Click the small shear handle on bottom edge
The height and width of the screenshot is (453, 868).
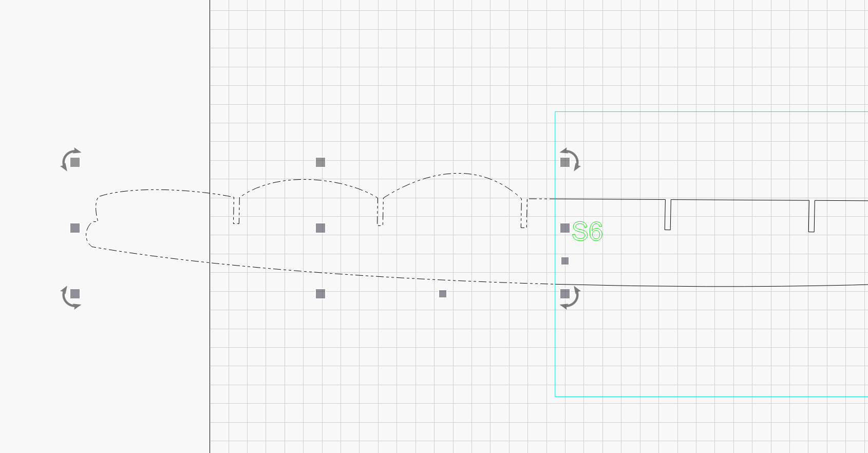[443, 294]
